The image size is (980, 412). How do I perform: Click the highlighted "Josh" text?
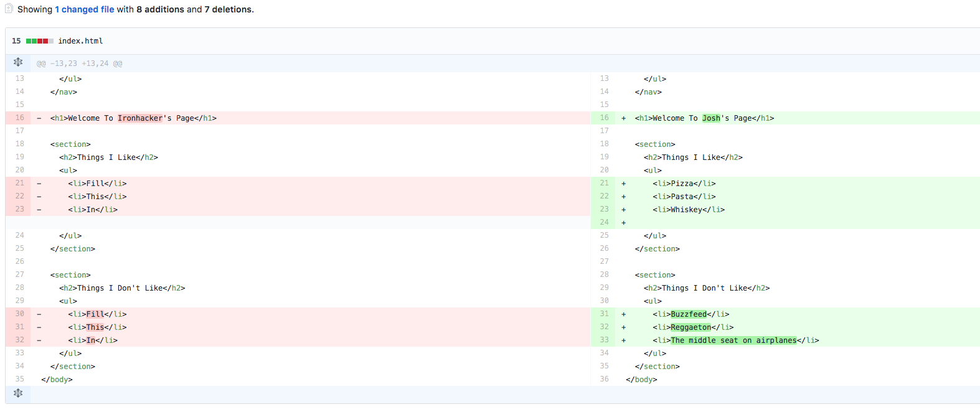click(711, 118)
